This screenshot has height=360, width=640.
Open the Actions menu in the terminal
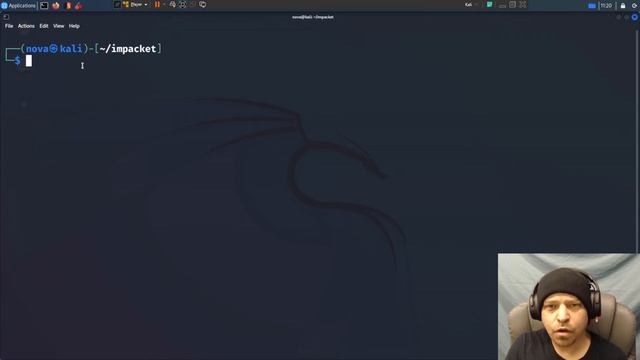pyautogui.click(x=26, y=26)
